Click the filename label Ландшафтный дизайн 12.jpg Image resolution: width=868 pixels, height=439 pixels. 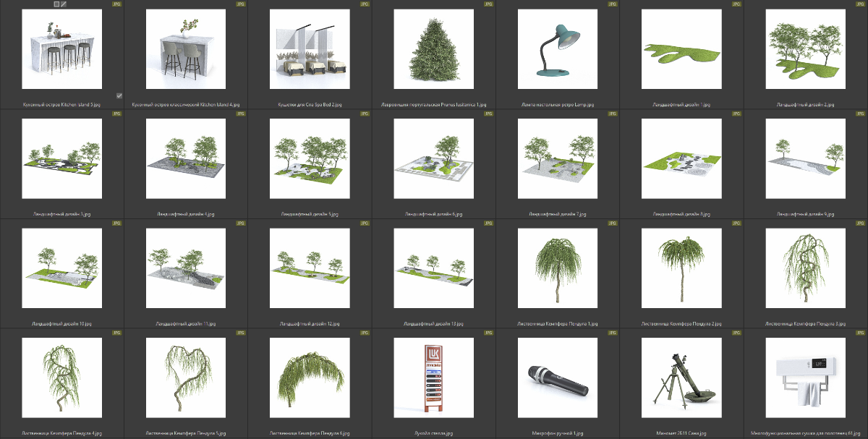click(x=310, y=324)
